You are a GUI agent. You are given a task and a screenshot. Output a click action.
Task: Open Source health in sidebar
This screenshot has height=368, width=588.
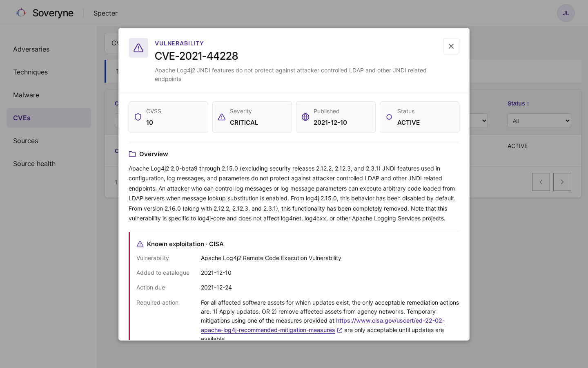coord(49,164)
